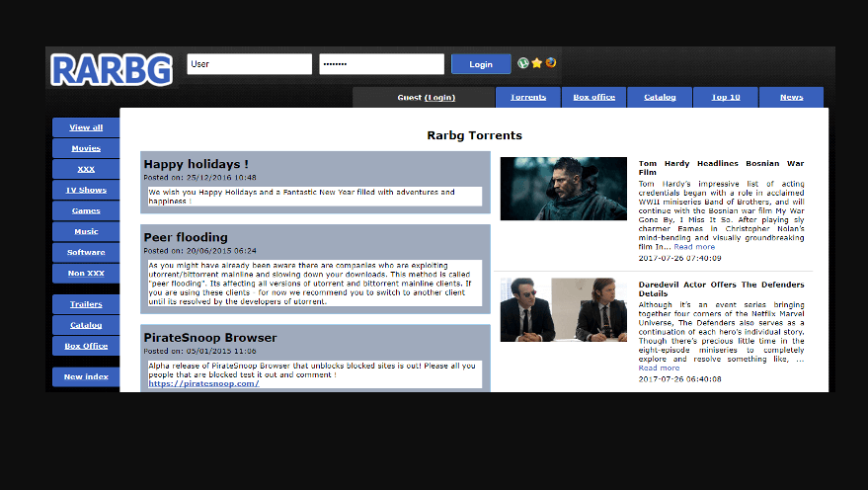Viewport: 868px width, 490px height.
Task: Open the Guest (Login) link
Action: tap(427, 98)
